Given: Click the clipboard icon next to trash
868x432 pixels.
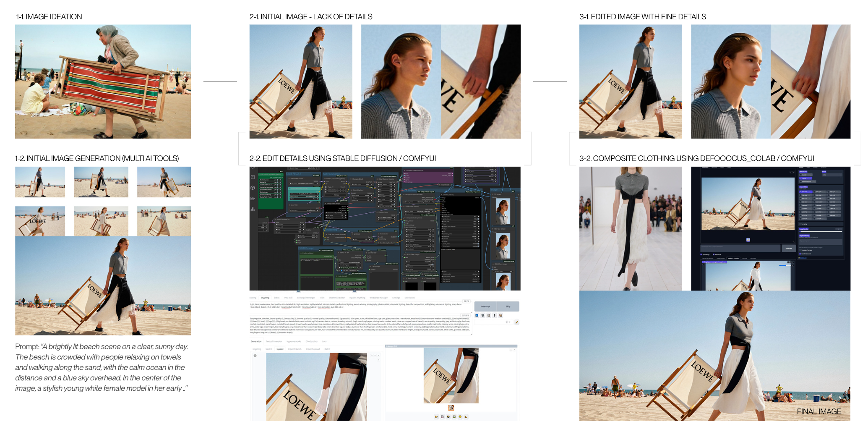Looking at the screenshot, I should click(x=489, y=315).
